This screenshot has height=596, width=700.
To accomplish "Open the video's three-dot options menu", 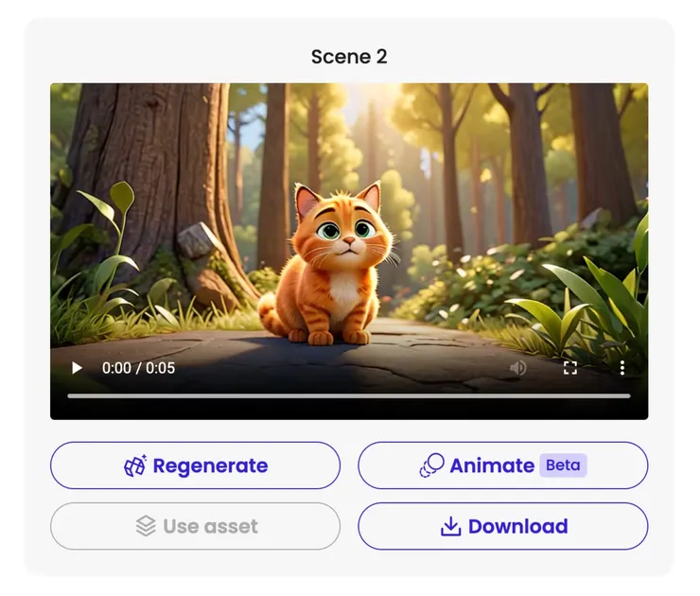I will (622, 368).
